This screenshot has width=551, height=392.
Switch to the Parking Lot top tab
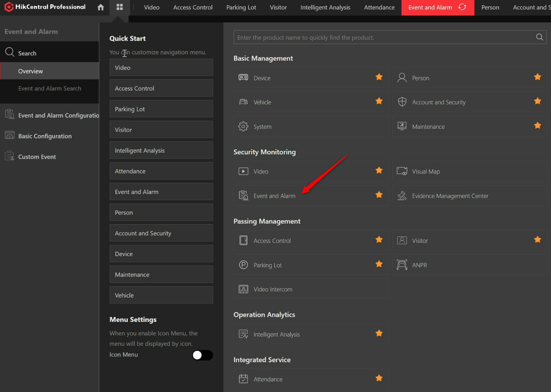(241, 7)
